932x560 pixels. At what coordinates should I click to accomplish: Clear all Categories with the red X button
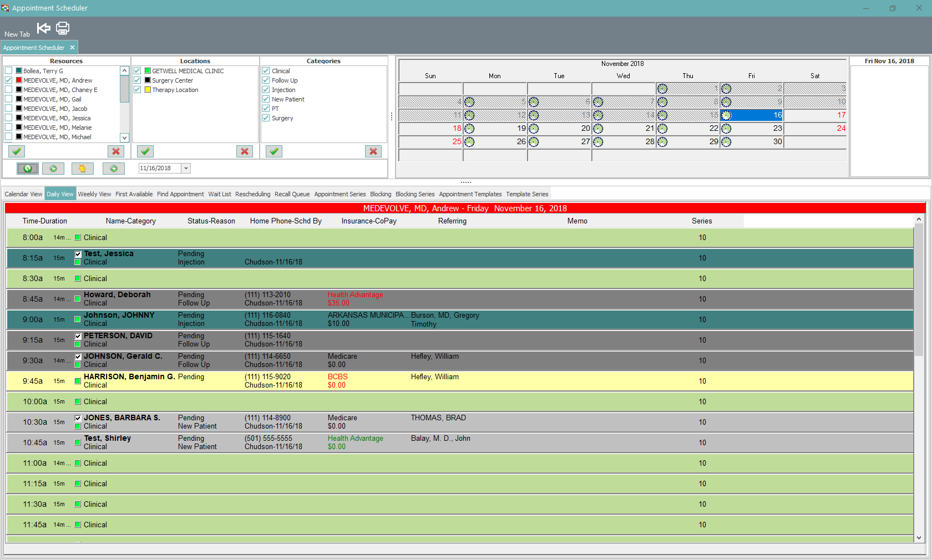click(x=373, y=151)
